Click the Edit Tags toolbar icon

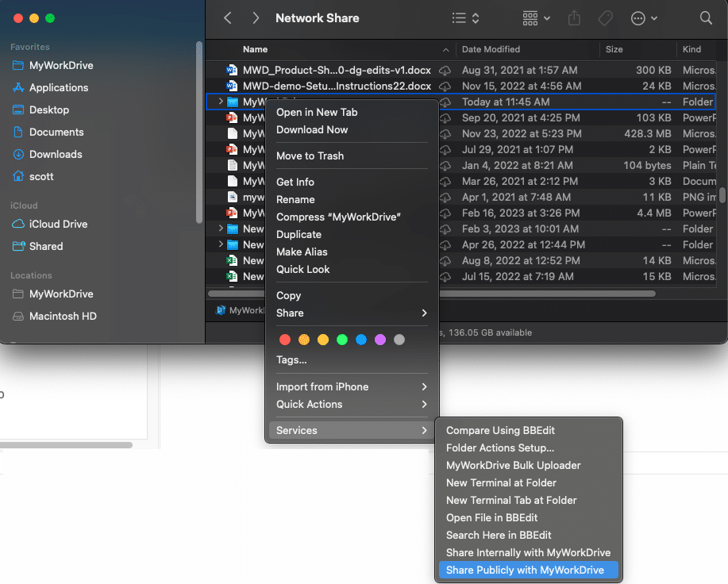pos(605,17)
